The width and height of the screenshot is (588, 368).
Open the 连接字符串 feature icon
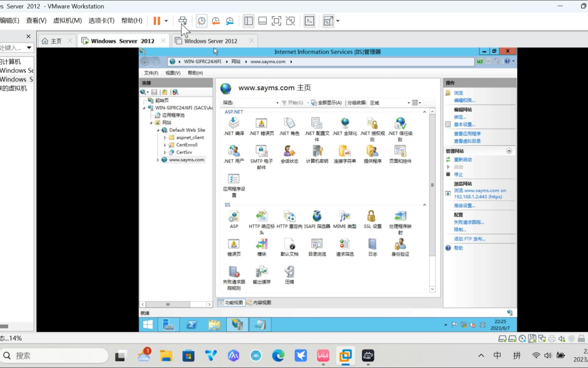coord(345,154)
